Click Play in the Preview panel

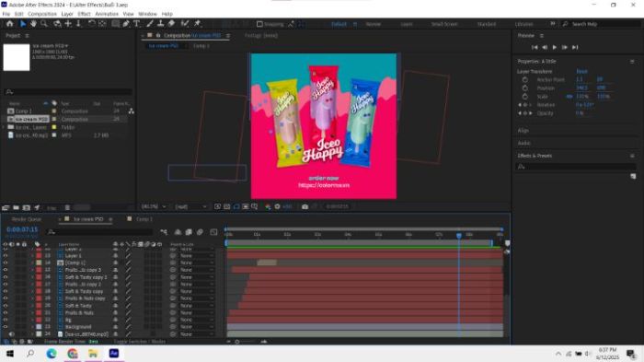pos(555,47)
